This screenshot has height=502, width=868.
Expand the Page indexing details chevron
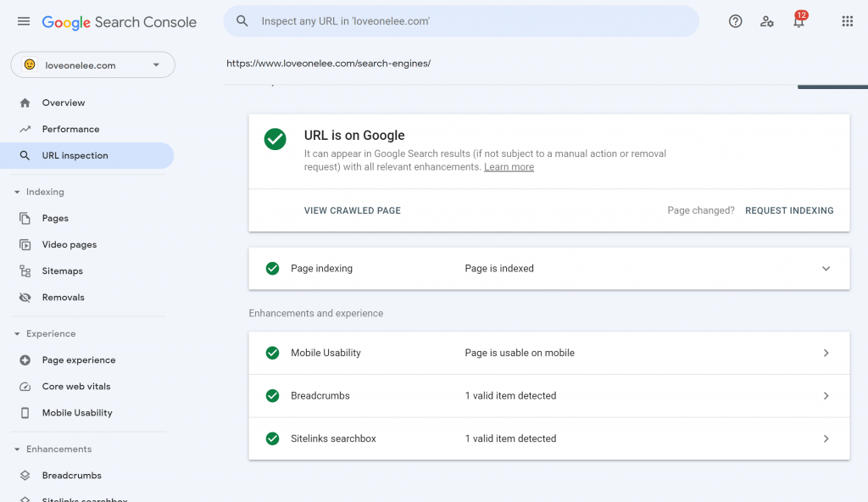pyautogui.click(x=826, y=269)
